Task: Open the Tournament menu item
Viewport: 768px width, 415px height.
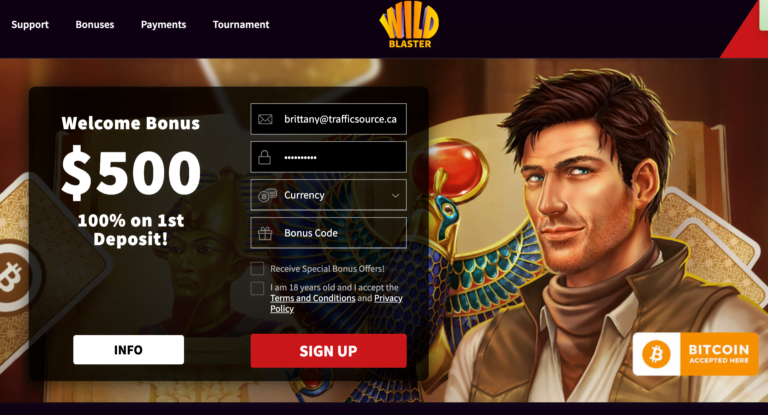Action: point(241,24)
